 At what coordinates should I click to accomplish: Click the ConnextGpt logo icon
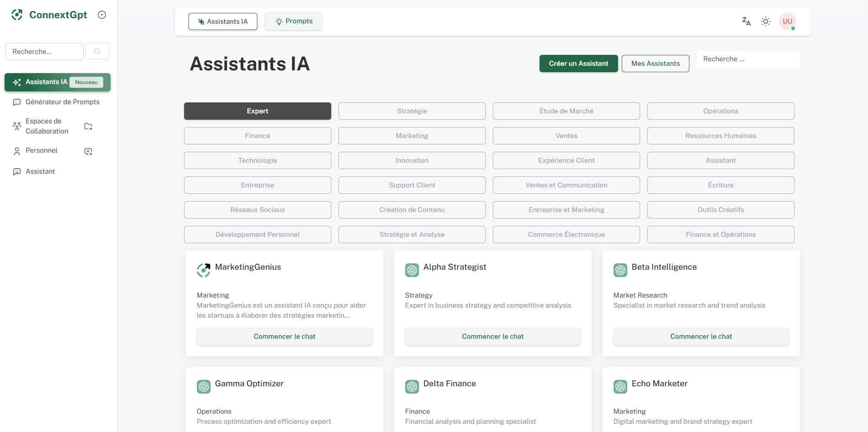pyautogui.click(x=17, y=14)
